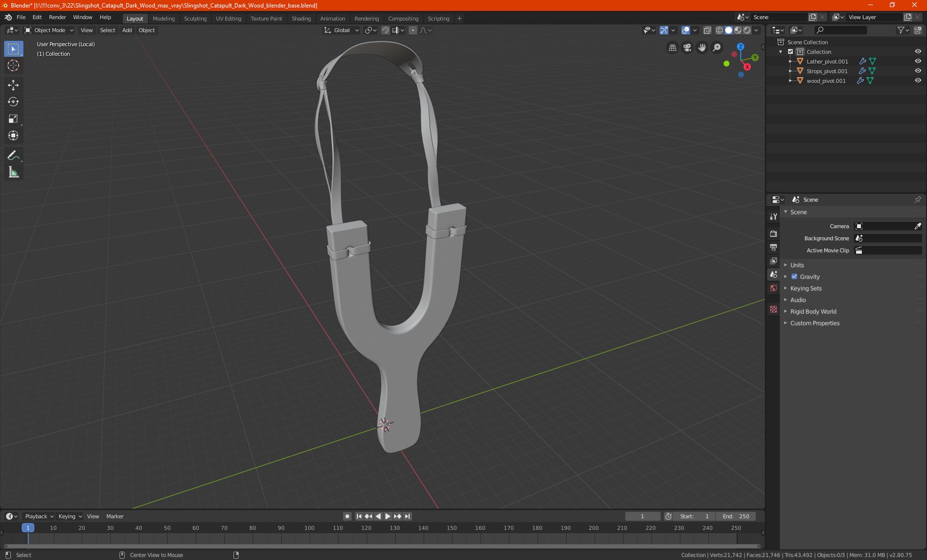Select the Cursor tool
The image size is (927, 560).
13,65
